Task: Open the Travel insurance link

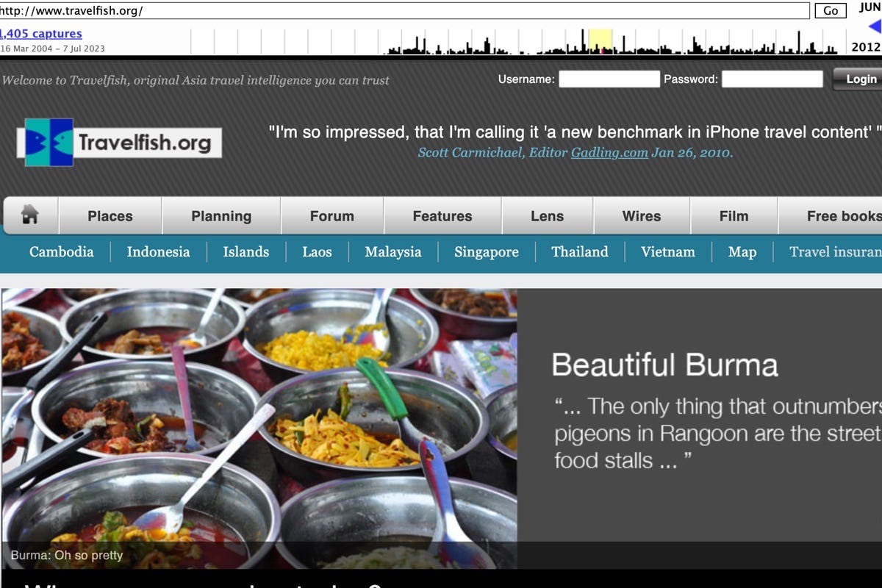Action: coord(836,252)
